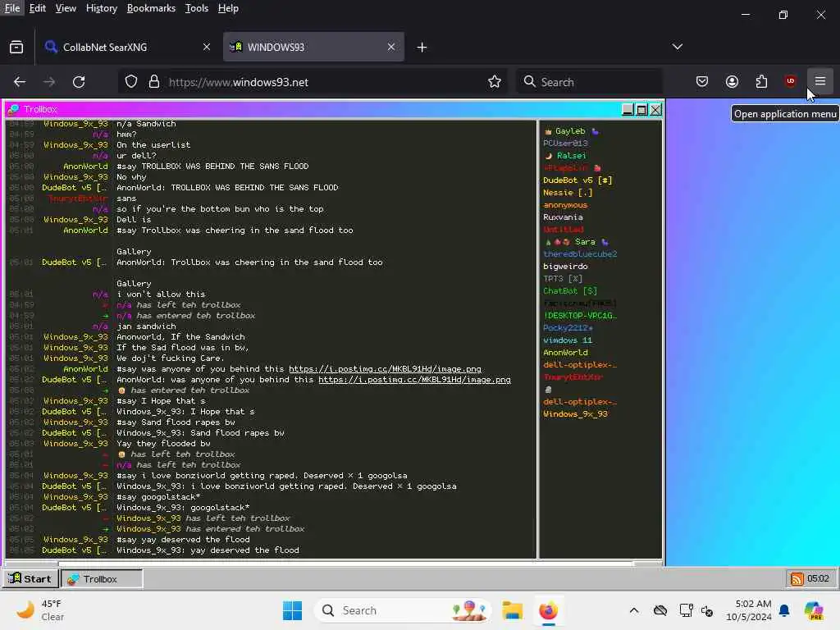Open the File menu
840x630 pixels.
(11, 8)
